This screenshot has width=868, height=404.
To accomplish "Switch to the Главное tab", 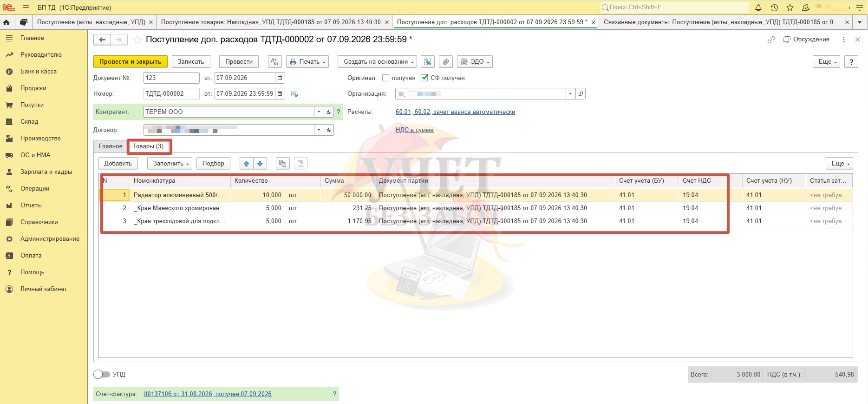I will (111, 146).
